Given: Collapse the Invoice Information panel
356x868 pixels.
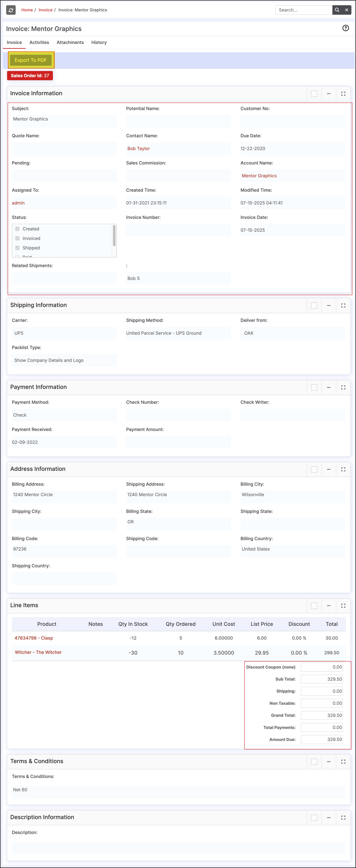Looking at the screenshot, I should (329, 94).
